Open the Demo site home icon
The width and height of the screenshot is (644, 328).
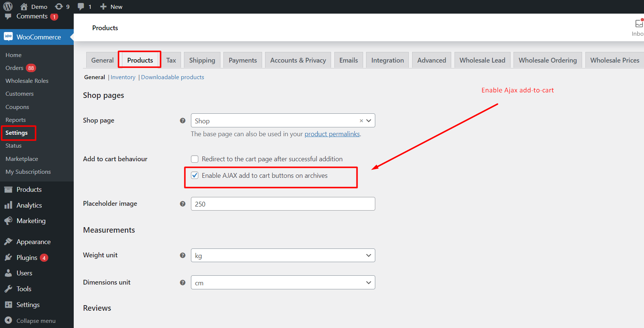coord(24,7)
